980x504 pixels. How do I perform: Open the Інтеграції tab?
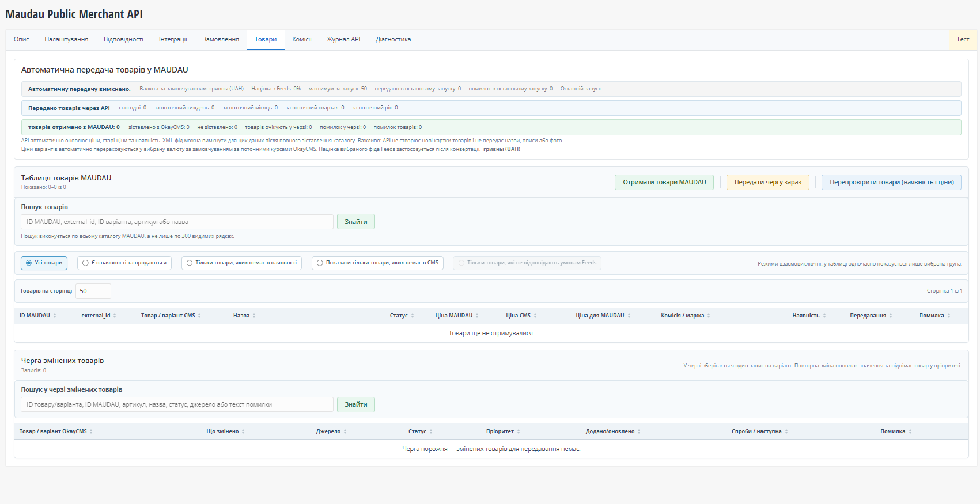click(173, 39)
